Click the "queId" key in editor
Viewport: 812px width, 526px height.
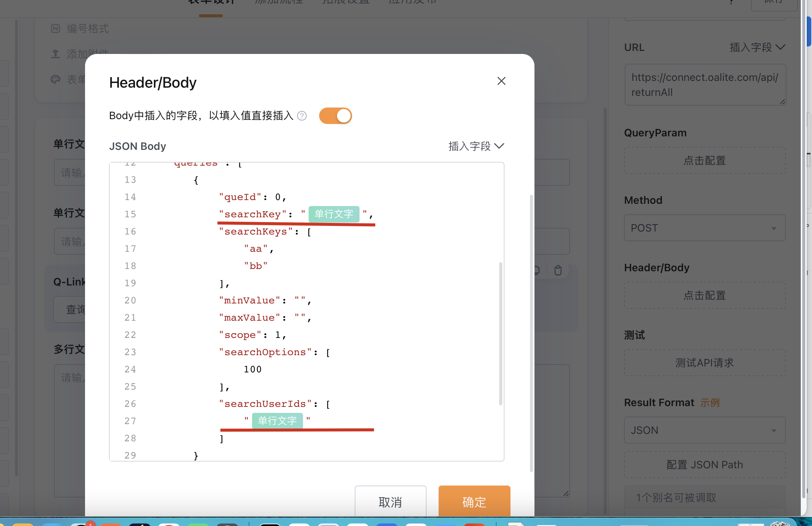(240, 197)
